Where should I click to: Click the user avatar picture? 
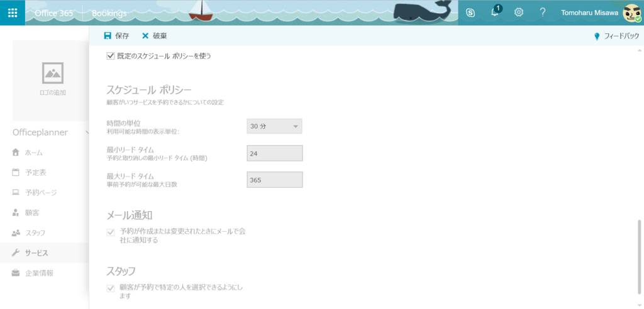631,13
